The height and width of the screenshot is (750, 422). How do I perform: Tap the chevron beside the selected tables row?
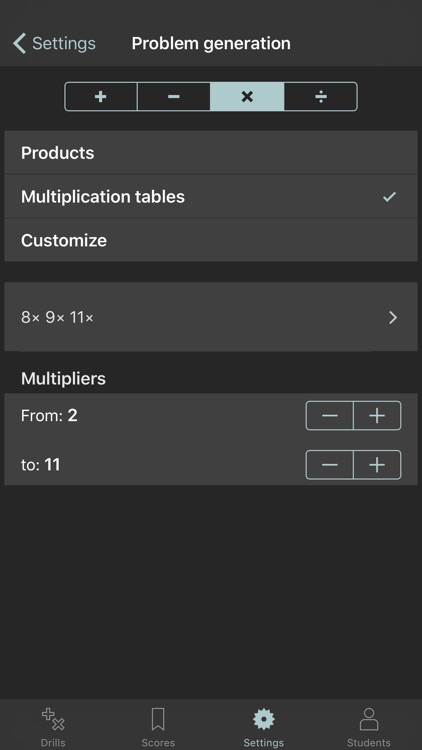tap(393, 317)
